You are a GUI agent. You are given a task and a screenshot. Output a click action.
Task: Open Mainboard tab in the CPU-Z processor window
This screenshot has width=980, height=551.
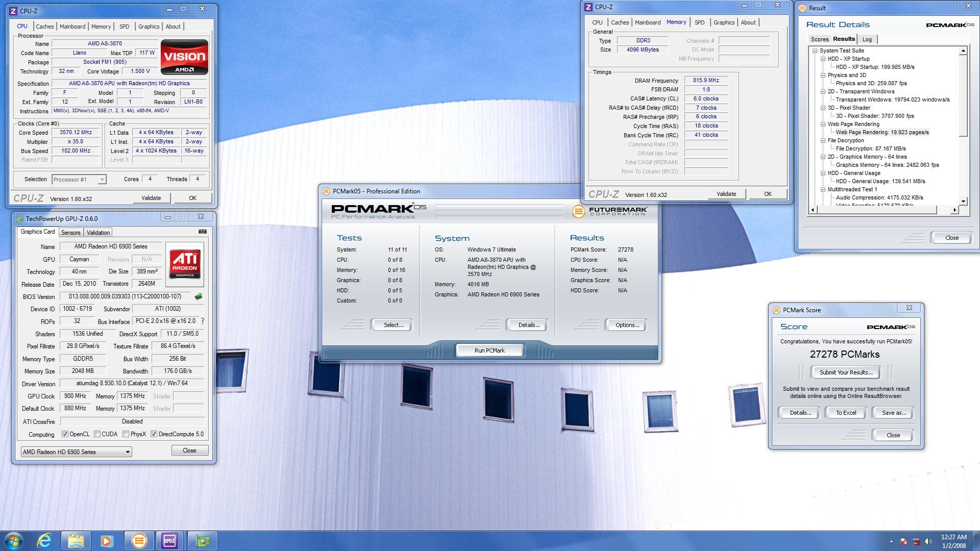(x=72, y=27)
